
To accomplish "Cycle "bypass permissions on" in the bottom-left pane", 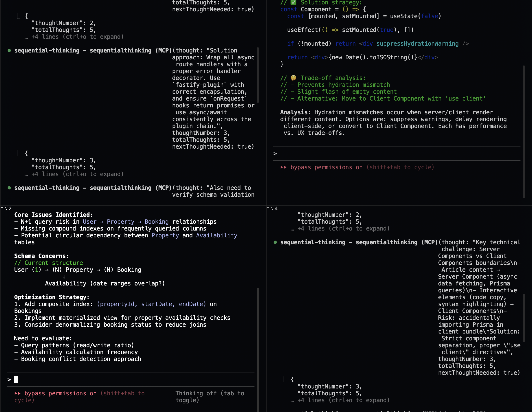I will click(x=60, y=393).
